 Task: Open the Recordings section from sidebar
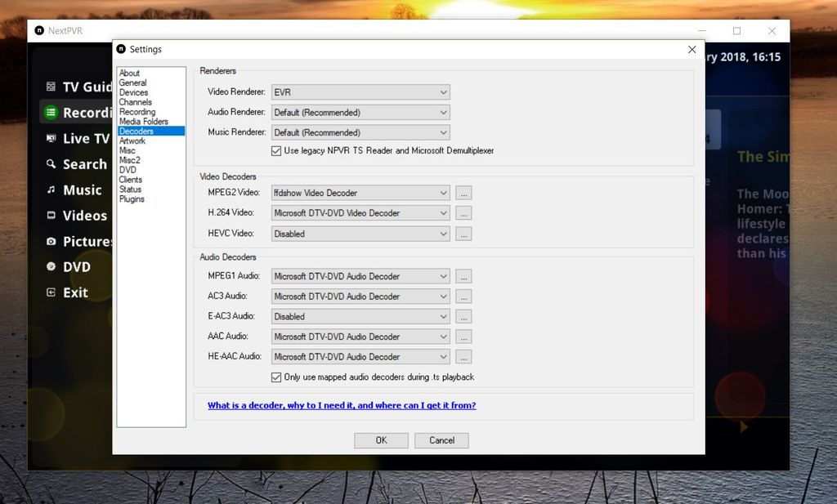coord(51,113)
